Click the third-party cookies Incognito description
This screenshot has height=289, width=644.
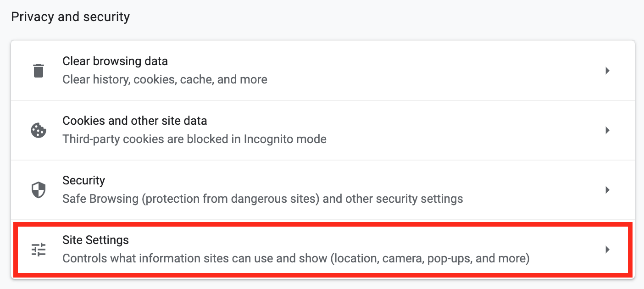tap(194, 139)
